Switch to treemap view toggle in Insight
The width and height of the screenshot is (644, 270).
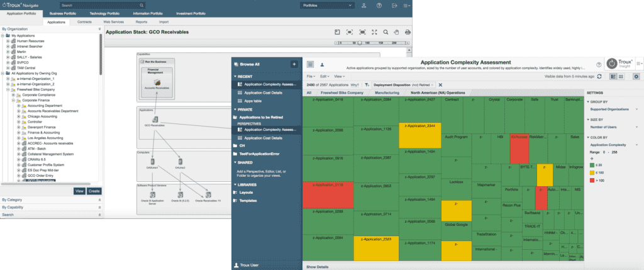pos(613,76)
